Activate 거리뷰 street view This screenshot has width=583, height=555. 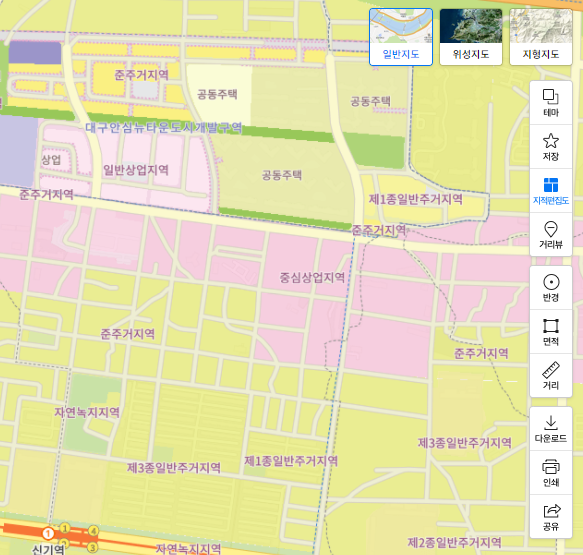(x=551, y=235)
